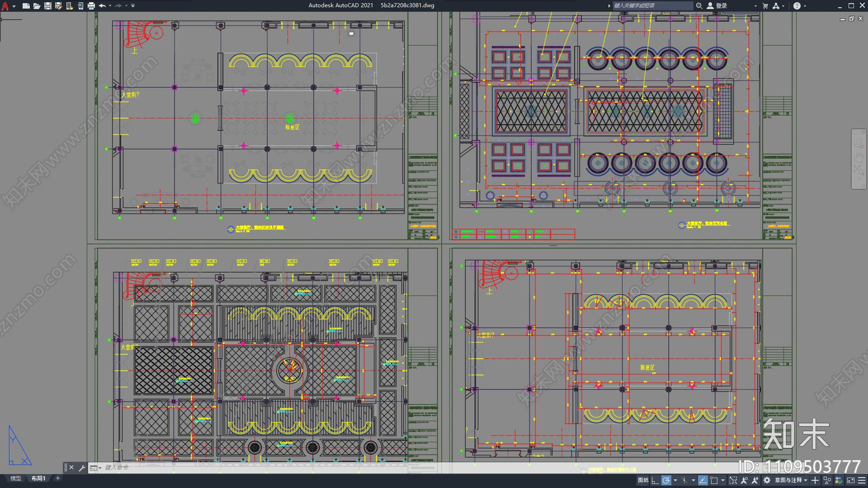This screenshot has width=868, height=488.
Task: Toggle 2D object snap in status bar
Action: [714, 480]
